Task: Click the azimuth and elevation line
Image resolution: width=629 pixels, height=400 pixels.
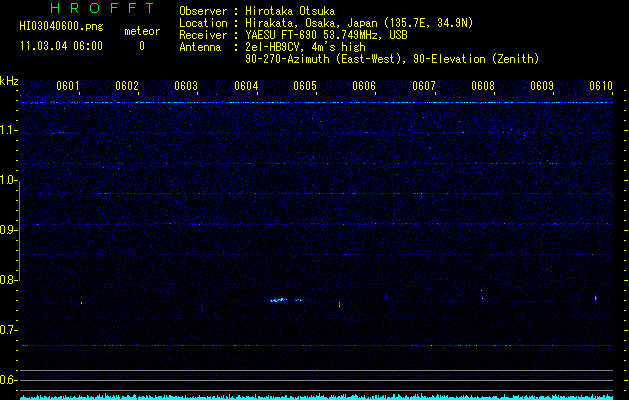Action: pyautogui.click(x=392, y=59)
